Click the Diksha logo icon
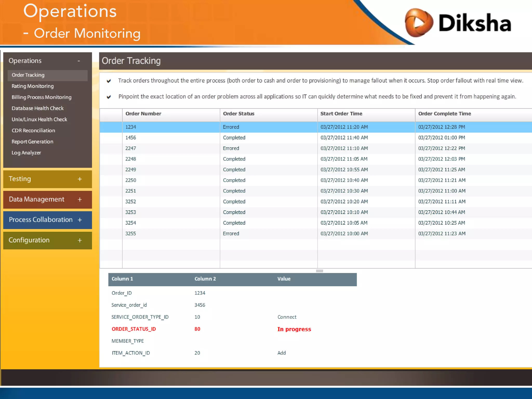The height and width of the screenshot is (399, 532). (x=419, y=23)
